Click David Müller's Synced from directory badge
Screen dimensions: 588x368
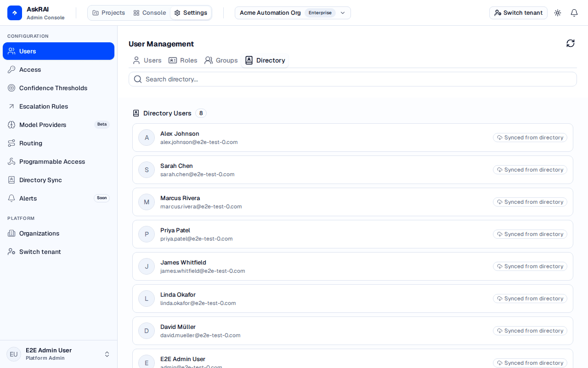pos(530,331)
